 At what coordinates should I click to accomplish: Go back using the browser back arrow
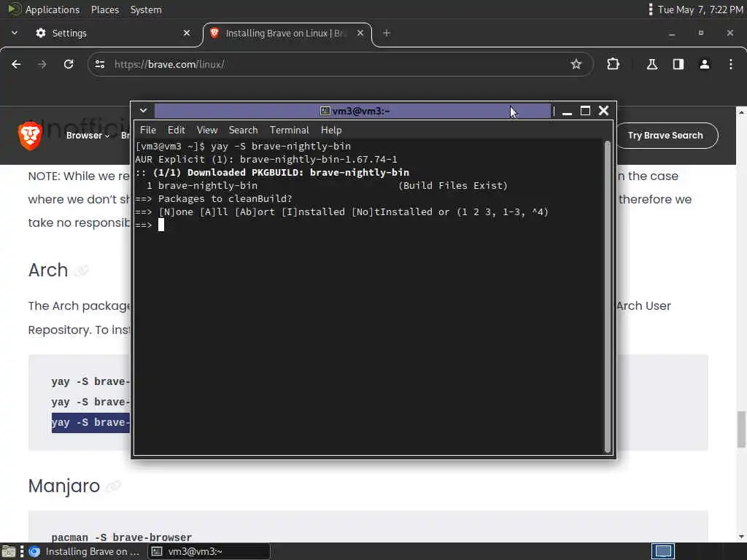point(16,64)
